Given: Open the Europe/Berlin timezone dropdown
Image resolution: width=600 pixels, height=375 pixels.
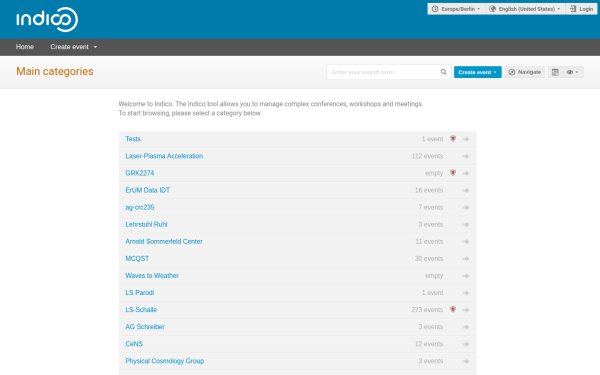Looking at the screenshot, I should 456,9.
